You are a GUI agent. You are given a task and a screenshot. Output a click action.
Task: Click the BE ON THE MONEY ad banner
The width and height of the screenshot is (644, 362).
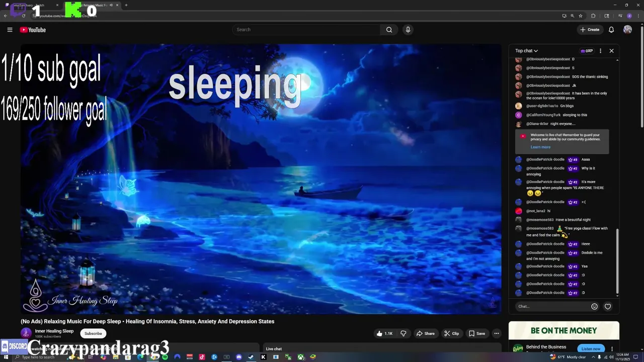(563, 330)
